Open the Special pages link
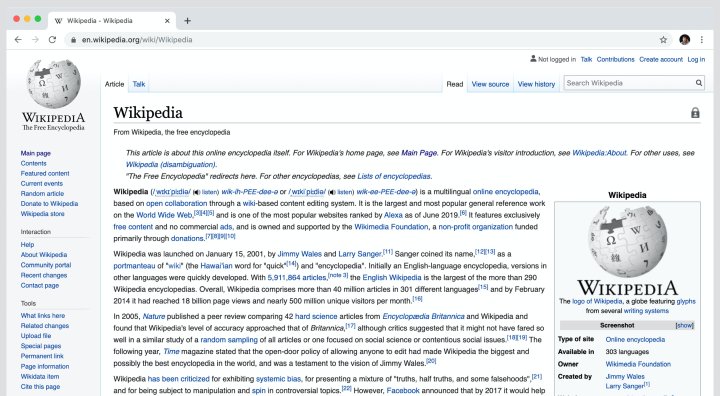 tap(41, 346)
